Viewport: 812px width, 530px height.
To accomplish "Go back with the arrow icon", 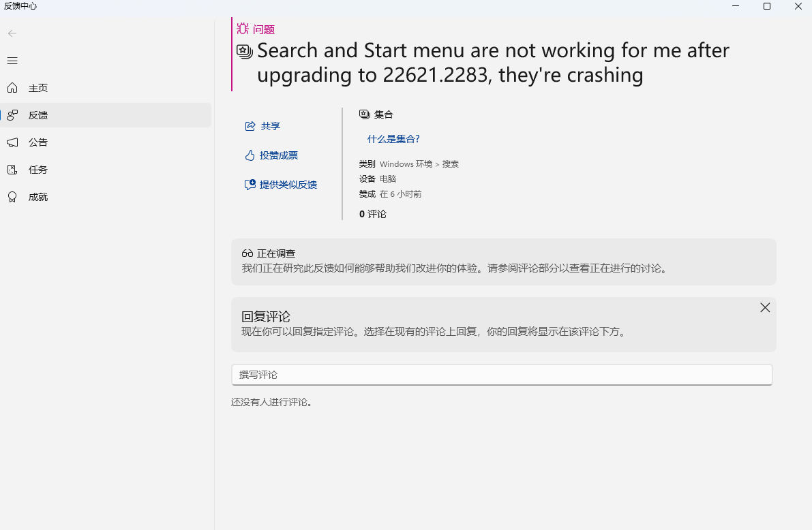I will [12, 33].
